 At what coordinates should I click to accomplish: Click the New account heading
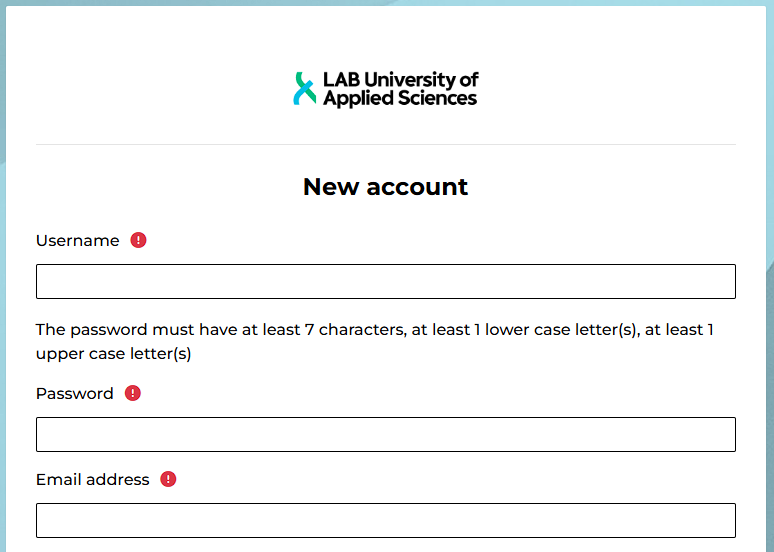coord(385,187)
